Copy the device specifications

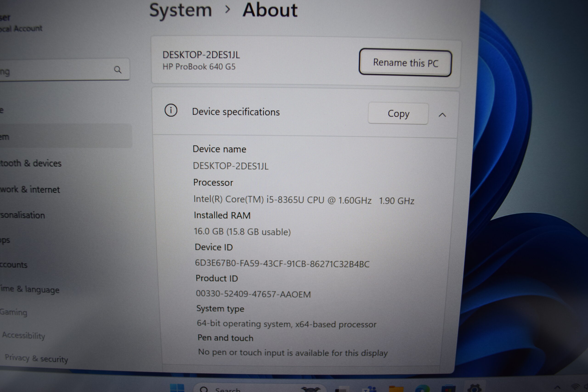[398, 113]
